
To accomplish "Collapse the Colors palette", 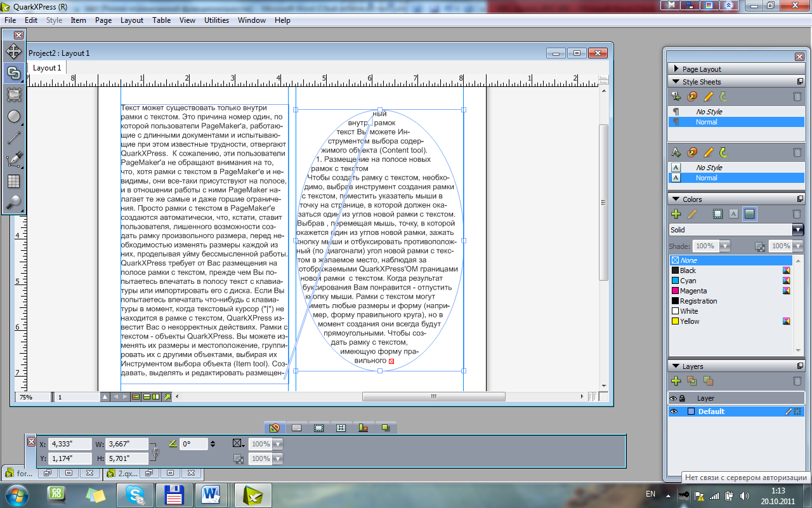I will tap(674, 199).
